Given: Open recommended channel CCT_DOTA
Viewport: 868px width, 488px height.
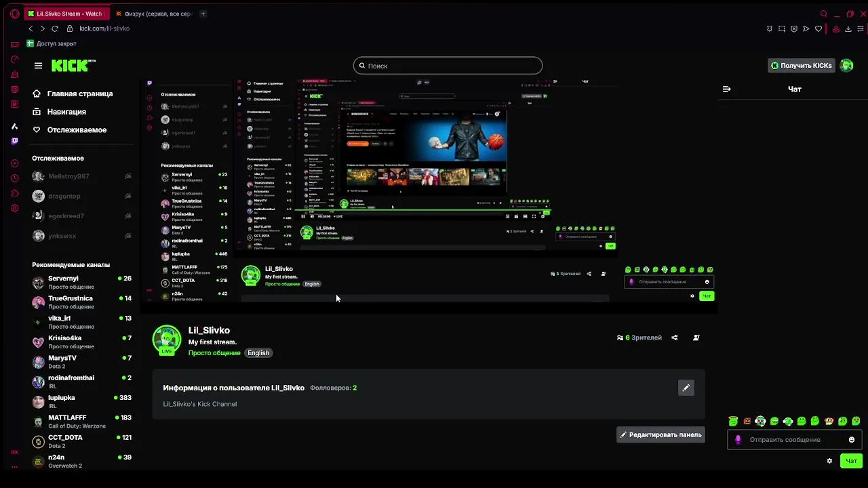Looking at the screenshot, I should (81, 441).
